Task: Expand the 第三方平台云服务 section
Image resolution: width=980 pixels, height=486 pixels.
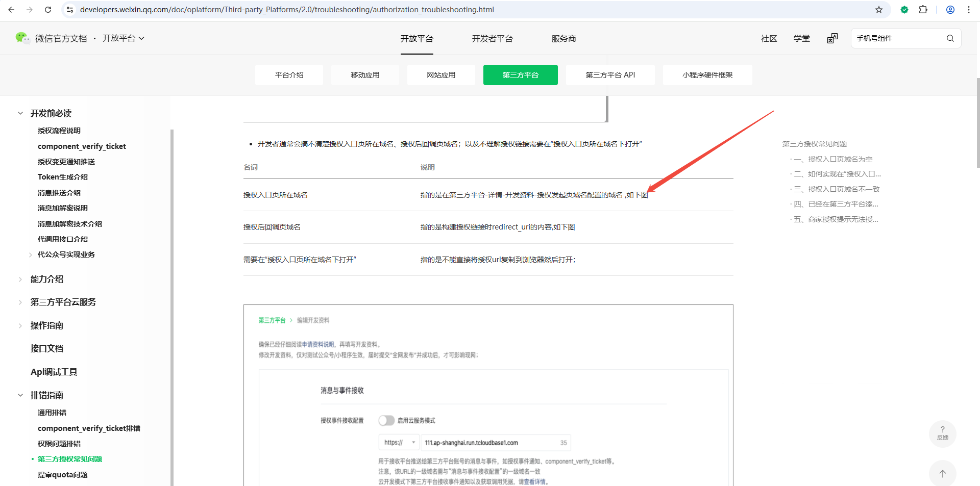Action: (20, 302)
